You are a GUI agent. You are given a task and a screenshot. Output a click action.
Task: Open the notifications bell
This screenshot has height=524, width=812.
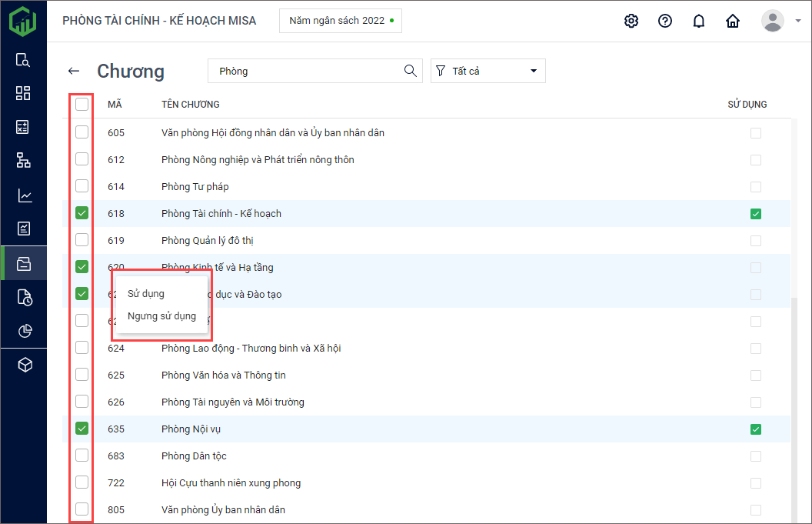699,21
